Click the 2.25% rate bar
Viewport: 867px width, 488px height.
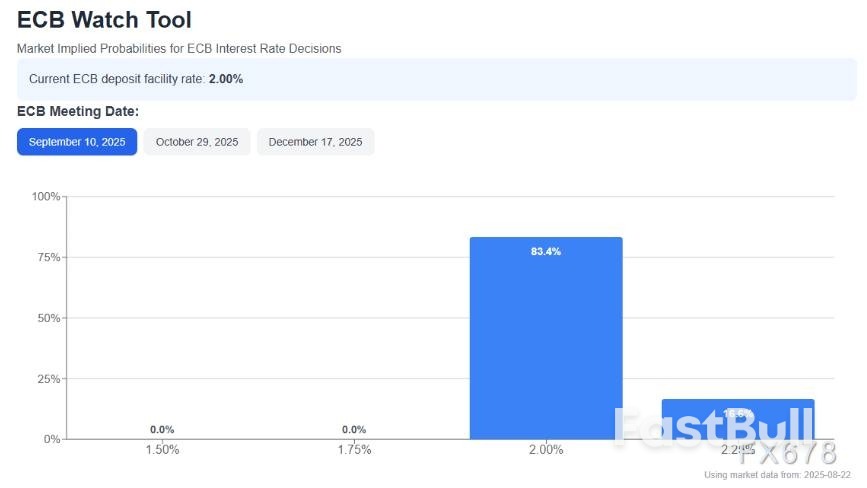click(x=738, y=419)
